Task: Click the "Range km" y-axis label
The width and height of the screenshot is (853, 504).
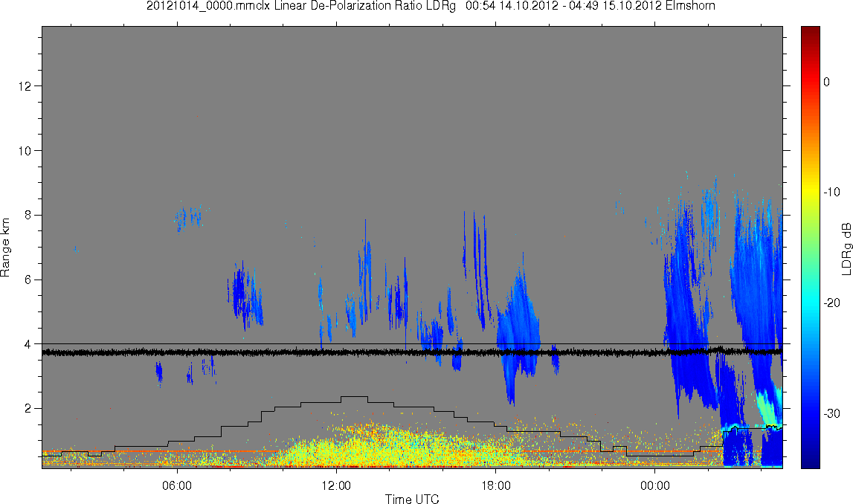Action: [5, 248]
